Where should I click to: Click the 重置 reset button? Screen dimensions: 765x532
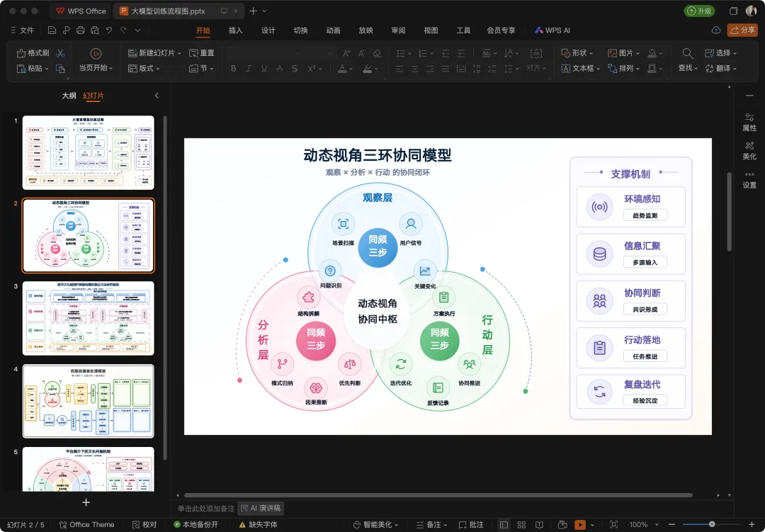[x=201, y=53]
